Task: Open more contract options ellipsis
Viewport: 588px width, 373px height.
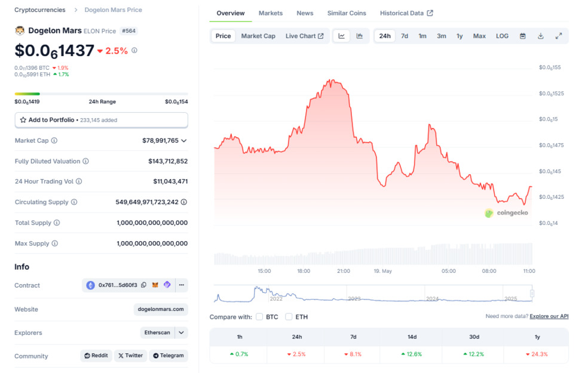Action: click(182, 285)
